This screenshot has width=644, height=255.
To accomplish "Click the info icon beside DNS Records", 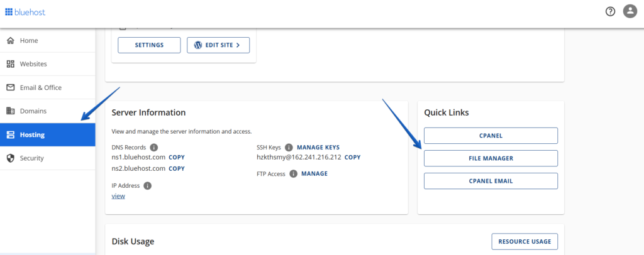I will click(153, 147).
